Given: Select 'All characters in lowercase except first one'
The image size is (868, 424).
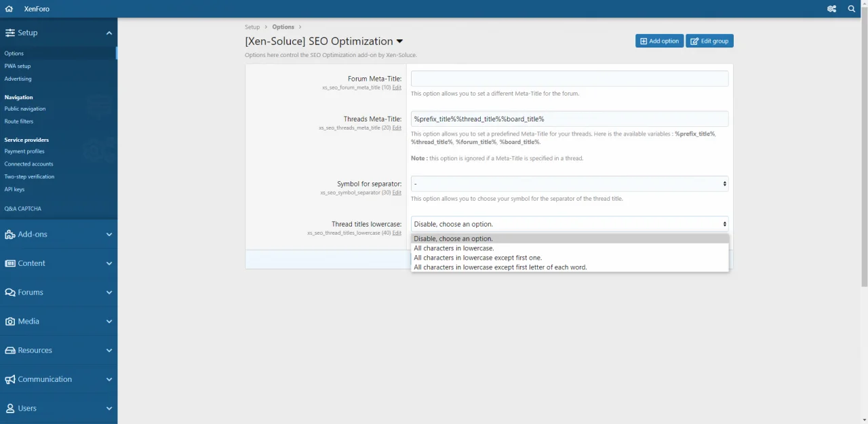Looking at the screenshot, I should click(477, 258).
